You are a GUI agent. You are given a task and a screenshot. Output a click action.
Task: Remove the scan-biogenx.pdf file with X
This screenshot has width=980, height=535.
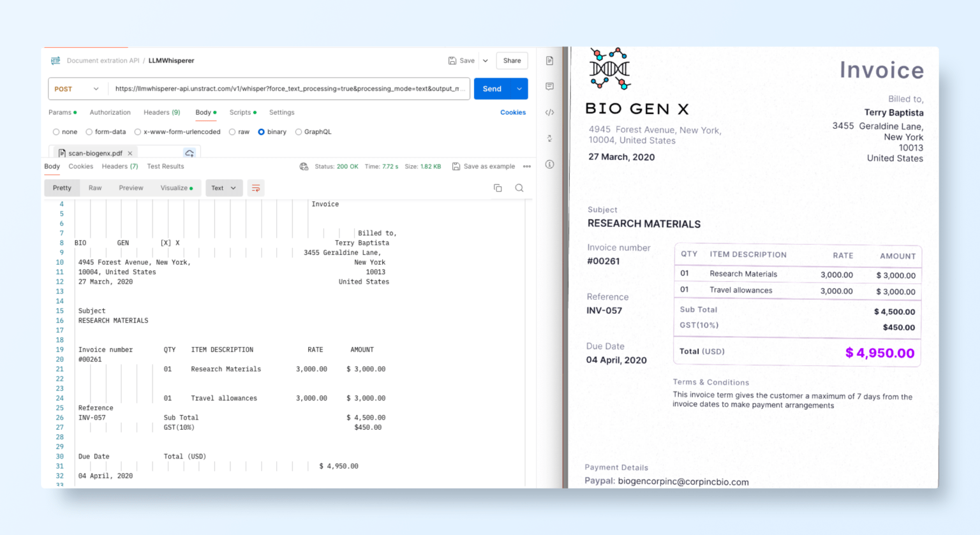pos(130,153)
